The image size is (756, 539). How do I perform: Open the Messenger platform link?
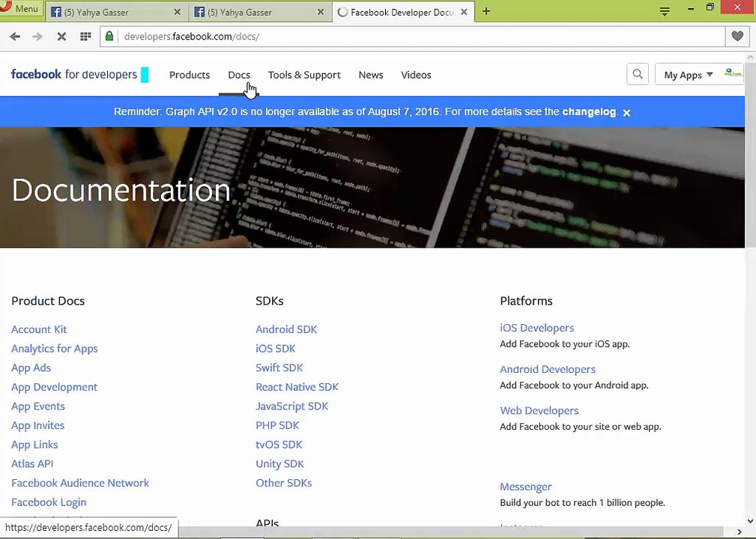(x=525, y=487)
